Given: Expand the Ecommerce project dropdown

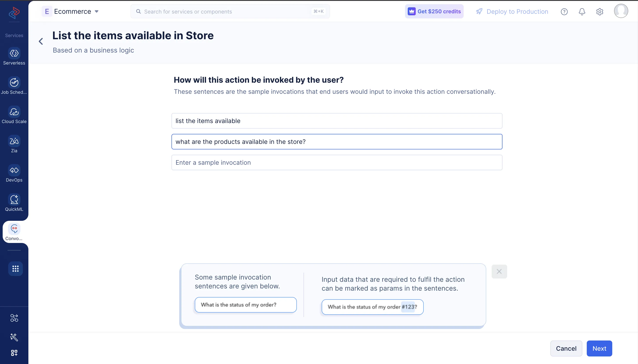Looking at the screenshot, I should tap(96, 12).
